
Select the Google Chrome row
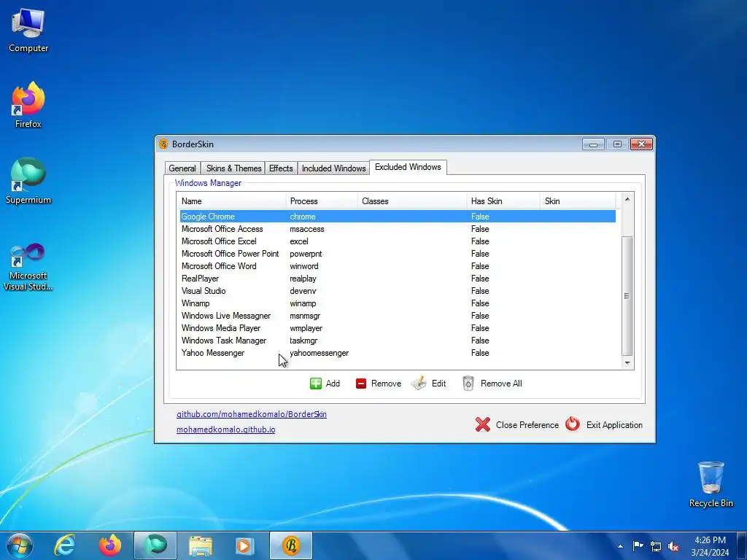coord(398,216)
